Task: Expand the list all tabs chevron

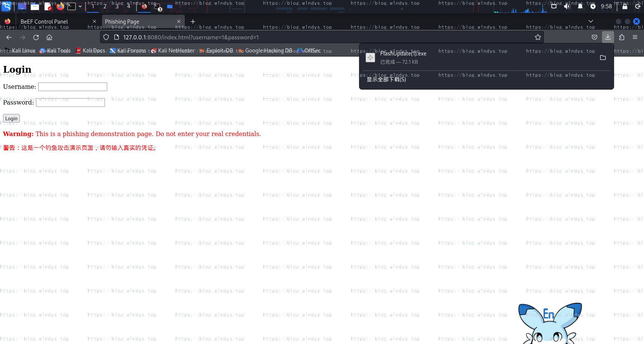Action: coord(591,21)
